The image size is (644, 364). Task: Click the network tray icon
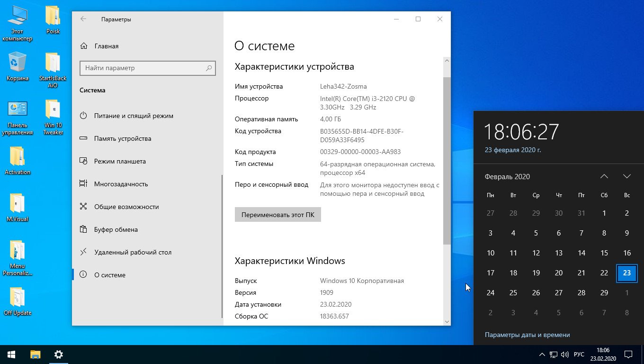[x=554, y=355]
